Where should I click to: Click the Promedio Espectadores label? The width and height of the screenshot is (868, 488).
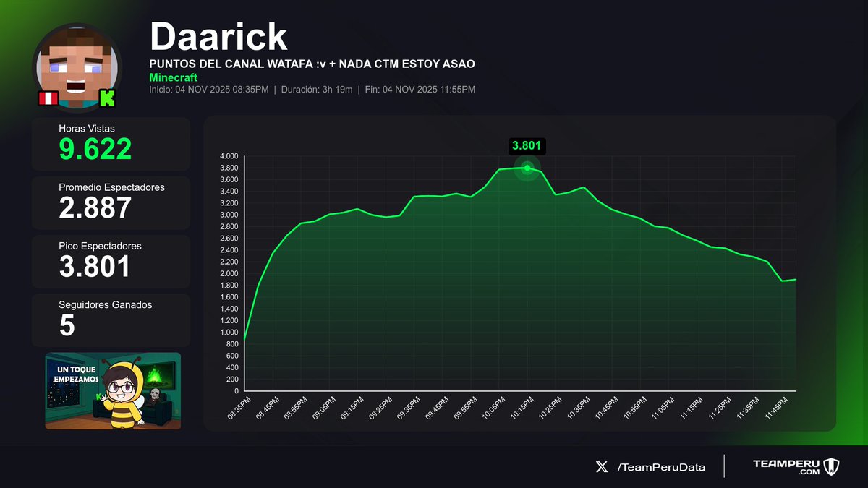(111, 187)
